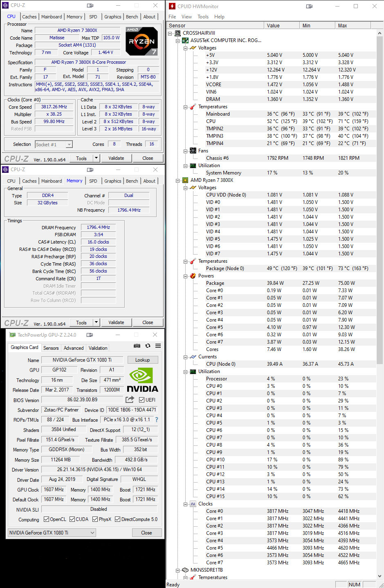Screen dimensions: 384x588
Task: Click the Sensor column header in HWMonitor
Action: point(216,25)
